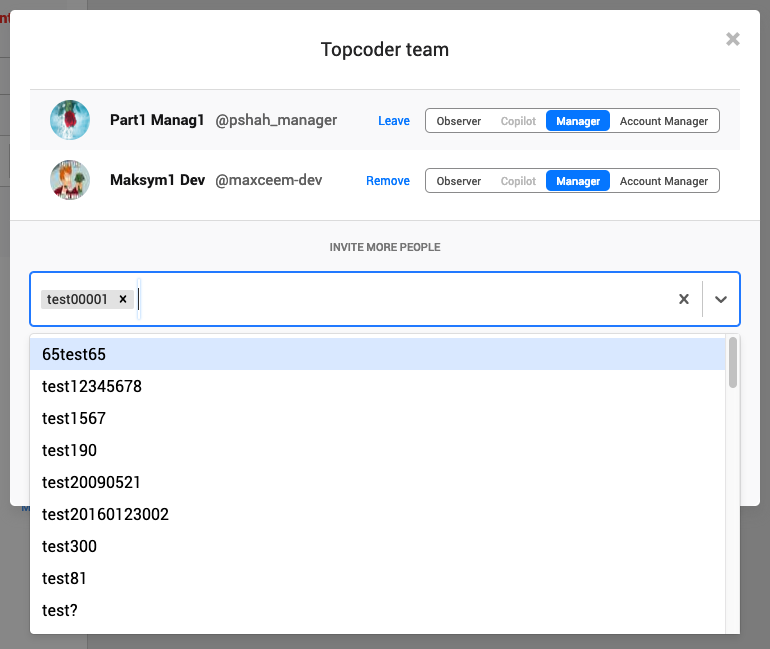Open Part1 Manag1 avatar
The width and height of the screenshot is (770, 649).
click(70, 120)
